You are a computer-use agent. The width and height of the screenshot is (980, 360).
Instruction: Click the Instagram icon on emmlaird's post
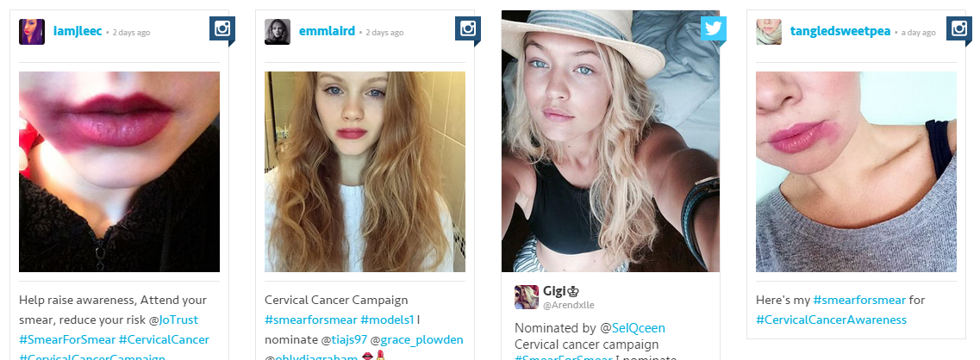467,29
